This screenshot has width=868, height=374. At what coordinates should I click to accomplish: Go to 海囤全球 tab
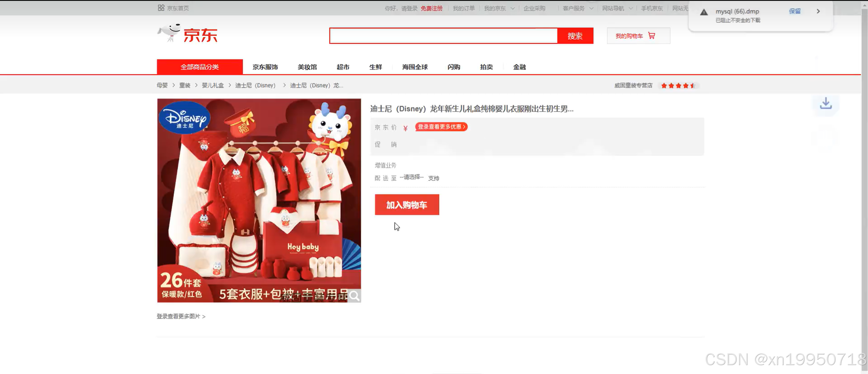[x=415, y=67]
